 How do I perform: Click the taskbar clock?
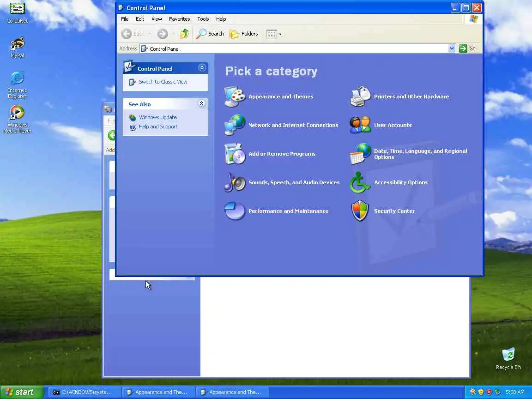tap(515, 392)
